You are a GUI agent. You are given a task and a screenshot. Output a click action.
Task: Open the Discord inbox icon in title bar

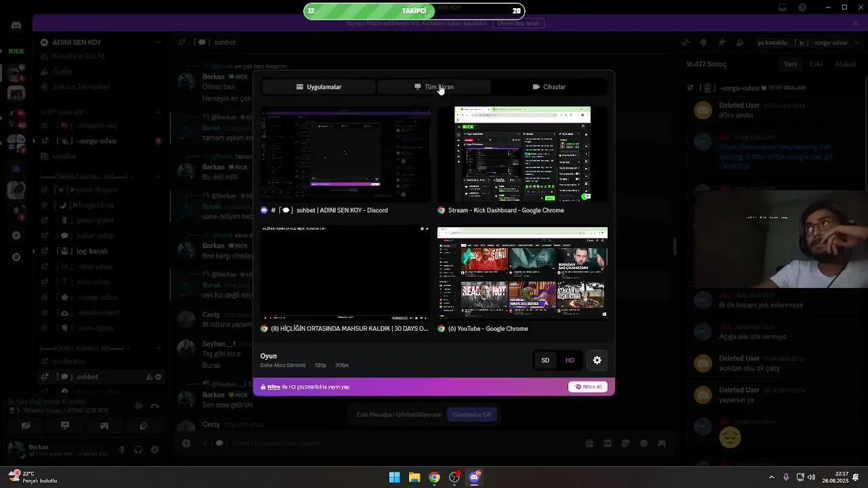(x=783, y=7)
